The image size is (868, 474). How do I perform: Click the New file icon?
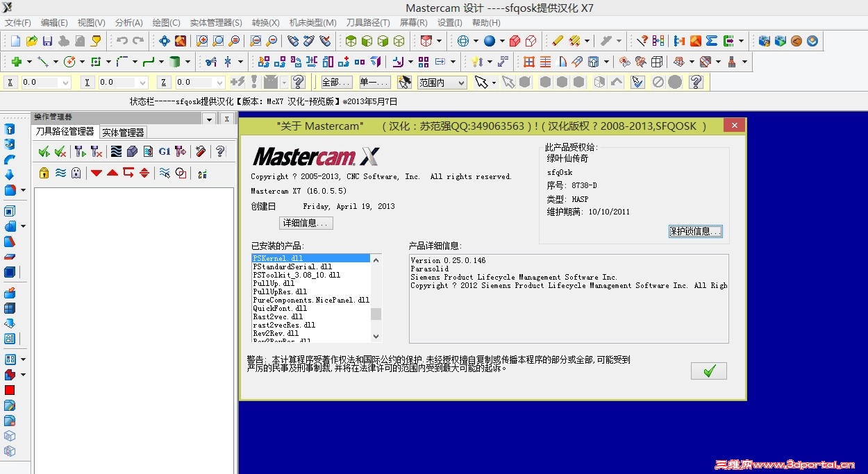coord(15,41)
